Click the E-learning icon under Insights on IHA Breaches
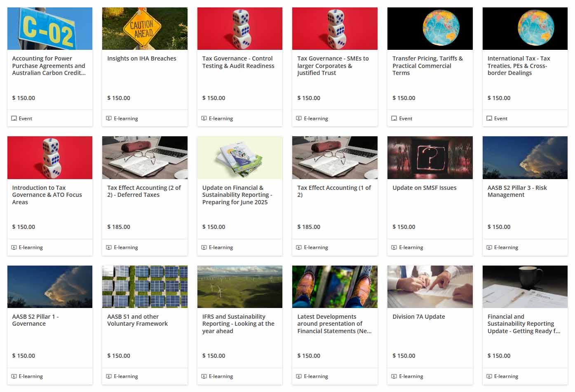Image resolution: width=575 pixels, height=392 pixels. click(x=109, y=119)
